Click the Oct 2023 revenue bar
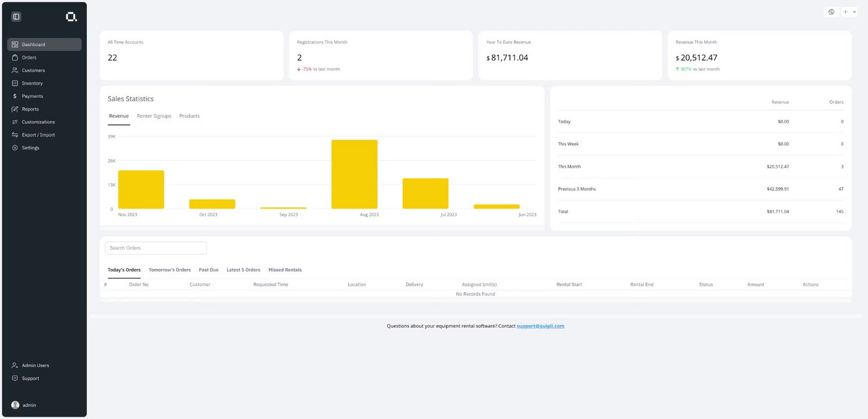868x419 pixels. [212, 204]
